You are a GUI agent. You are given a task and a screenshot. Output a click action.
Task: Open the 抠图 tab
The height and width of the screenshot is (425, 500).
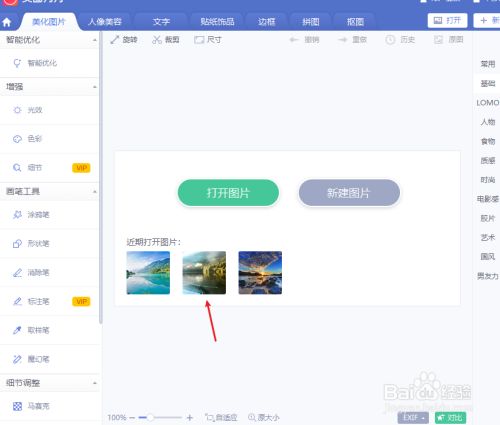point(355,22)
